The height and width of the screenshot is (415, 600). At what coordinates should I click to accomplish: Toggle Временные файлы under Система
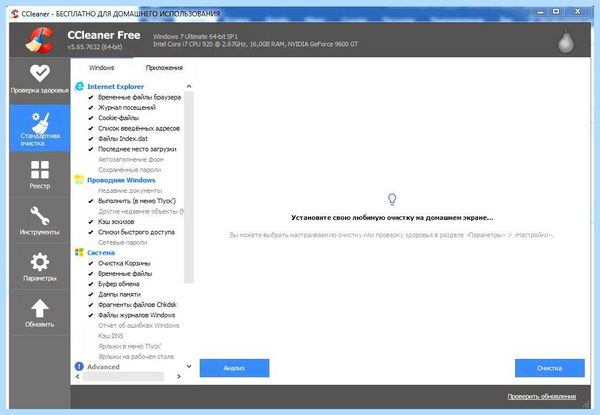[91, 273]
